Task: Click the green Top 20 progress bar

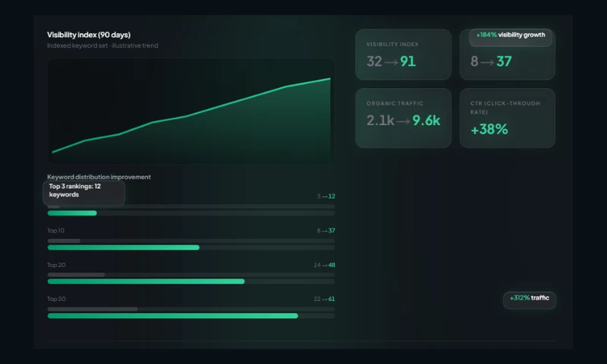Action: pos(146,281)
